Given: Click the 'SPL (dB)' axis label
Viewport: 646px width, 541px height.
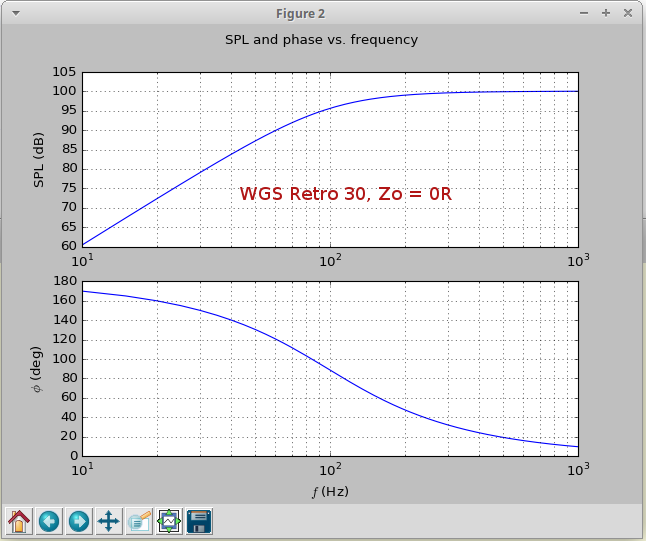Looking at the screenshot, I should [38, 160].
